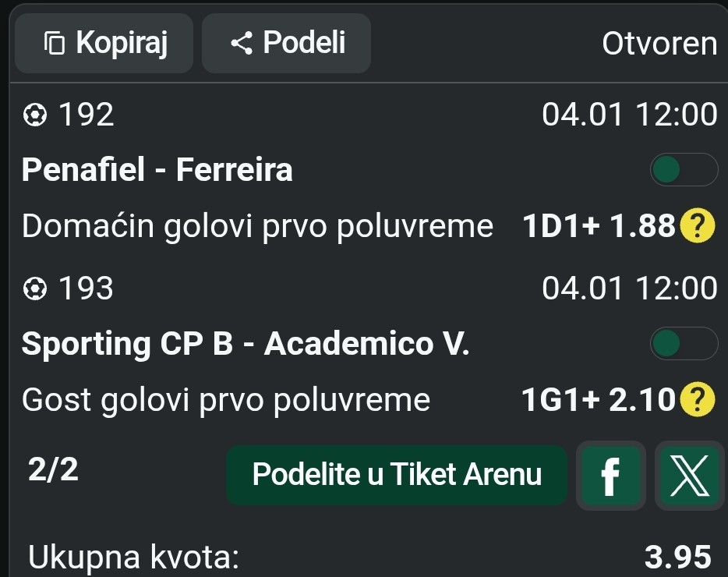Open help icon next to 1D1+ 1.88

(x=698, y=227)
